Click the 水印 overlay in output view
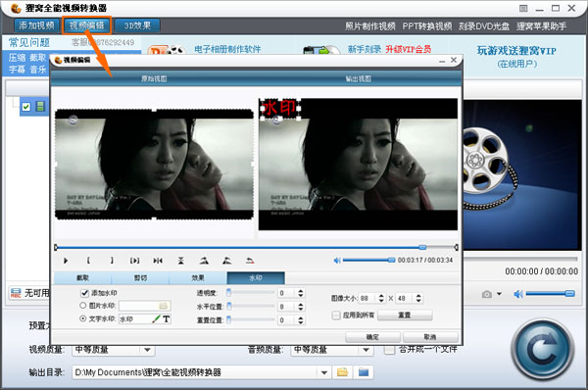The height and width of the screenshot is (390, 588). [x=279, y=109]
